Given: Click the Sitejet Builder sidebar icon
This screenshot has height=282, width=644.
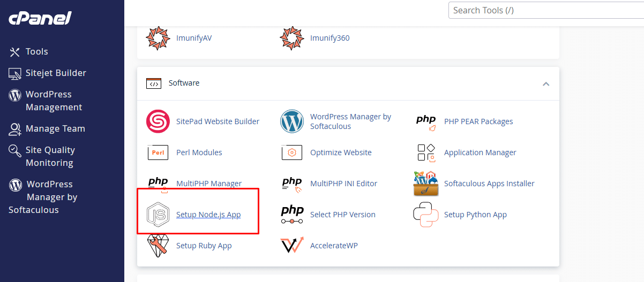Looking at the screenshot, I should pyautogui.click(x=14, y=74).
